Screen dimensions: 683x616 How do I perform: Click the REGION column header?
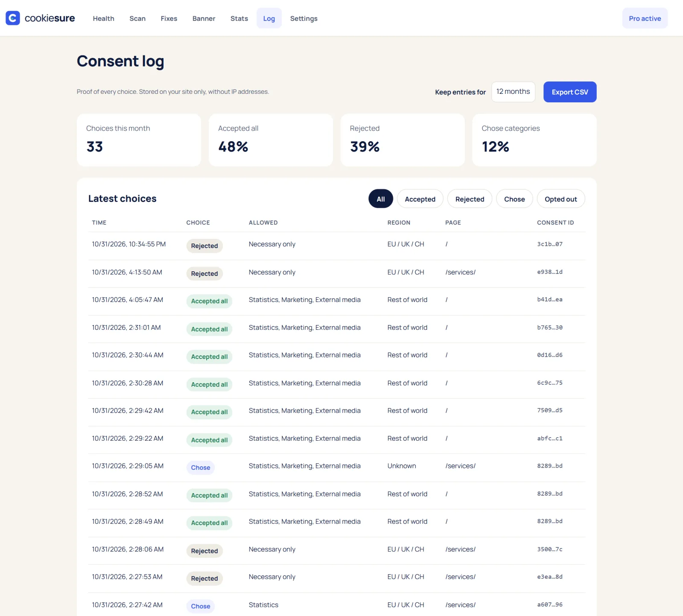point(399,223)
